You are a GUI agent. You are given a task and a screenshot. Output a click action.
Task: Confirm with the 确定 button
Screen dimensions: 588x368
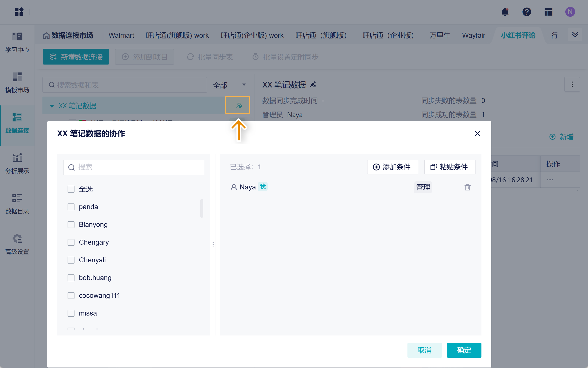pyautogui.click(x=464, y=350)
